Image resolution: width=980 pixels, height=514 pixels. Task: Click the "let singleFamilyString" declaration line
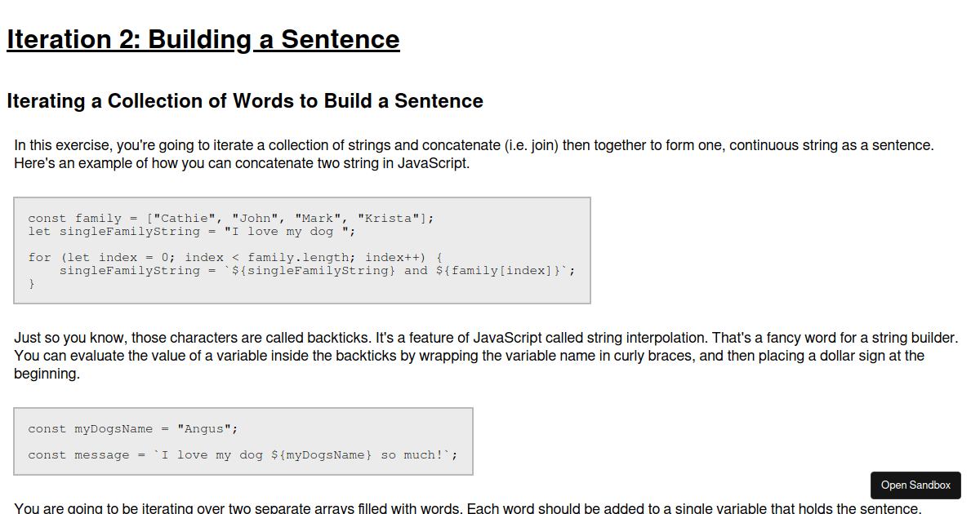click(x=114, y=231)
